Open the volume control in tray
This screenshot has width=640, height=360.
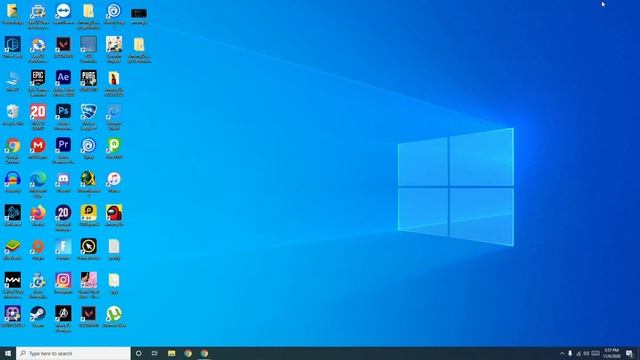pos(587,353)
